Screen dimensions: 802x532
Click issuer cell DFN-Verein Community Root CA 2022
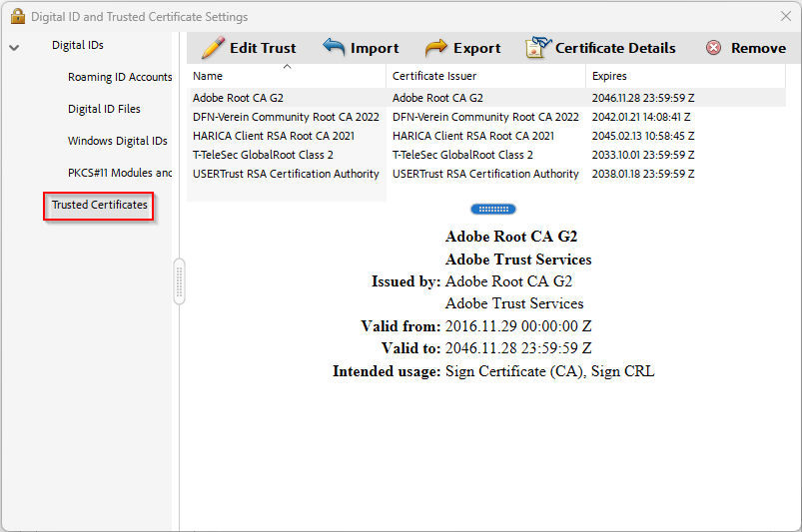pyautogui.click(x=485, y=117)
